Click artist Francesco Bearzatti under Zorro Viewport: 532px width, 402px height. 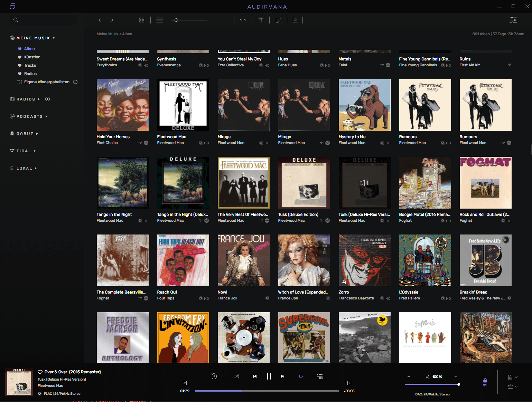tap(356, 298)
